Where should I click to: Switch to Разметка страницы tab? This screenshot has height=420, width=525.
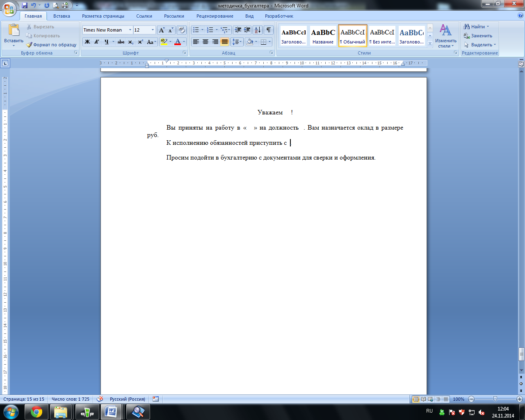(103, 16)
